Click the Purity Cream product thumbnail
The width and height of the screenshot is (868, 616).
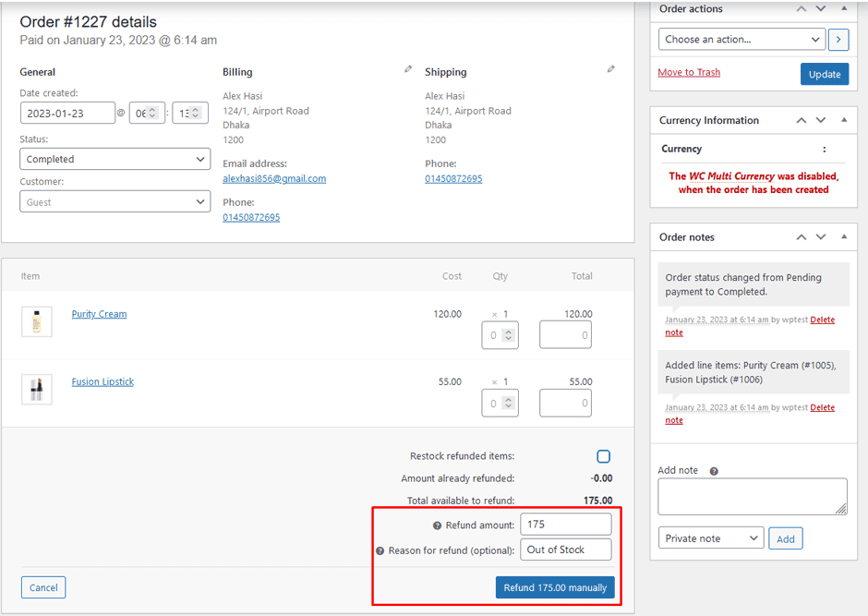point(37,320)
